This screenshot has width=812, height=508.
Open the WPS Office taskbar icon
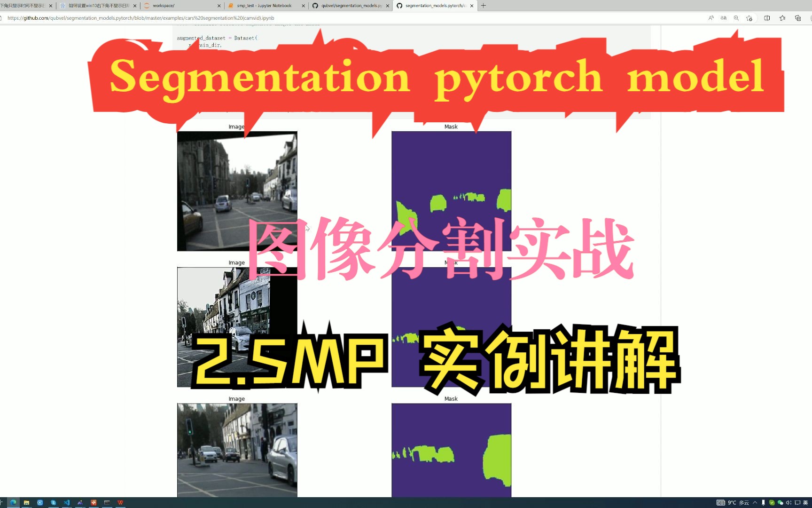[120, 502]
